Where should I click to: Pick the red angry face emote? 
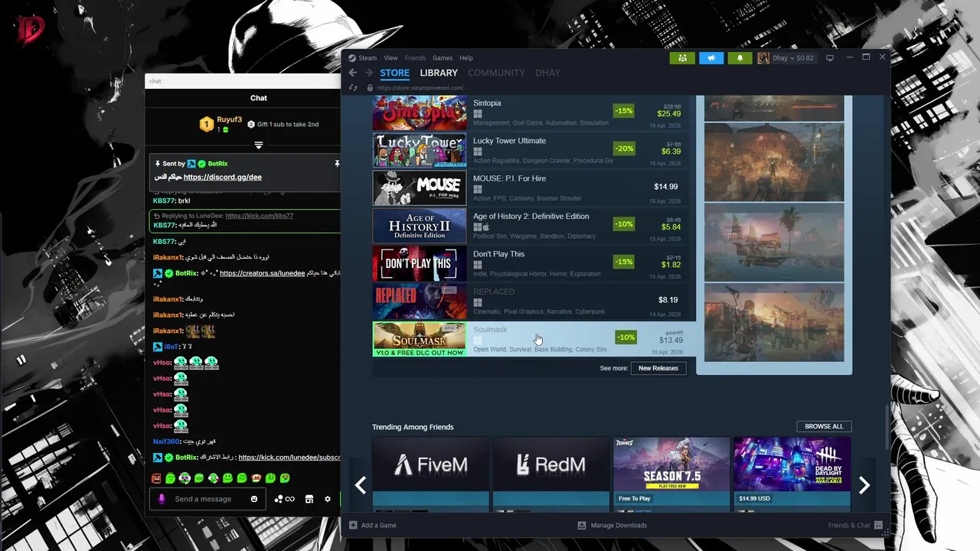coord(156,478)
